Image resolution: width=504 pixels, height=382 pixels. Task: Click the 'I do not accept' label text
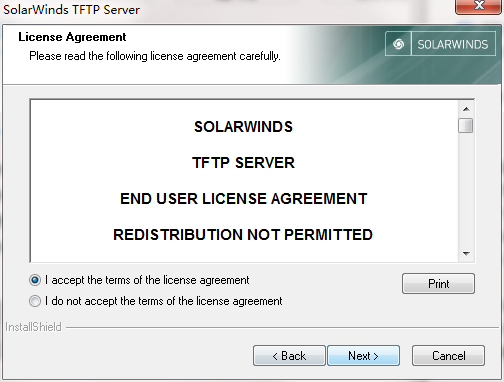(164, 301)
